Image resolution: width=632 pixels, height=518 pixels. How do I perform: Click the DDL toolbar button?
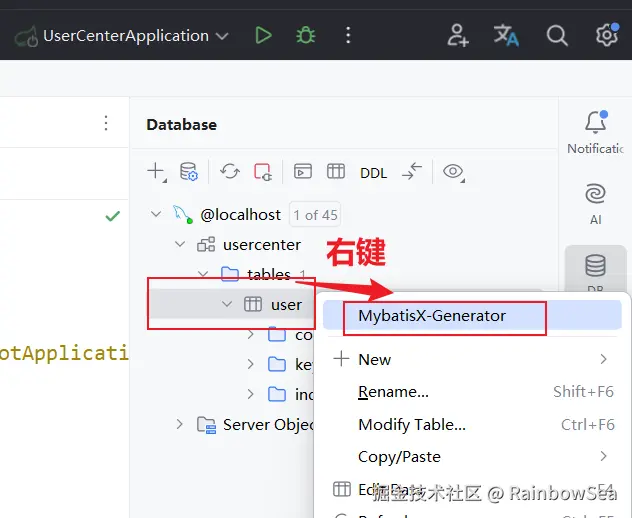click(x=373, y=172)
